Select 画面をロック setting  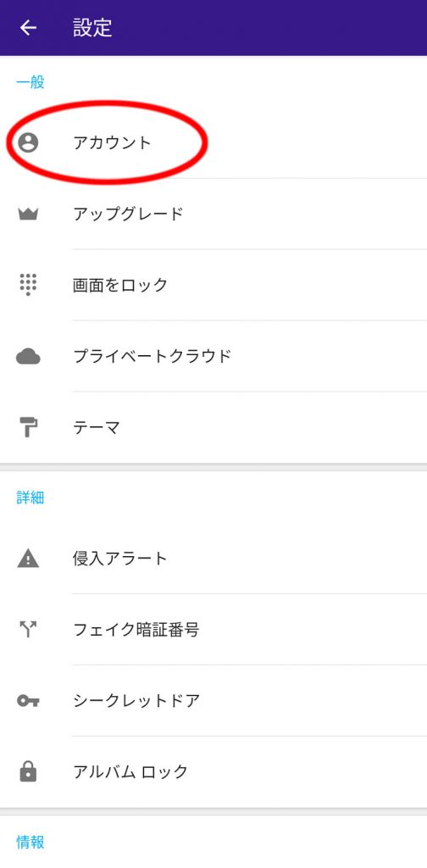[x=213, y=285]
